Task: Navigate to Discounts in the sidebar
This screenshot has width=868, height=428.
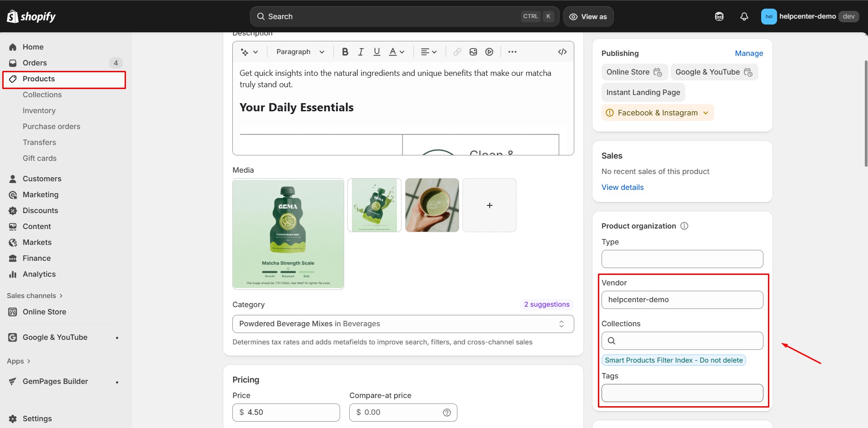Action: [40, 210]
